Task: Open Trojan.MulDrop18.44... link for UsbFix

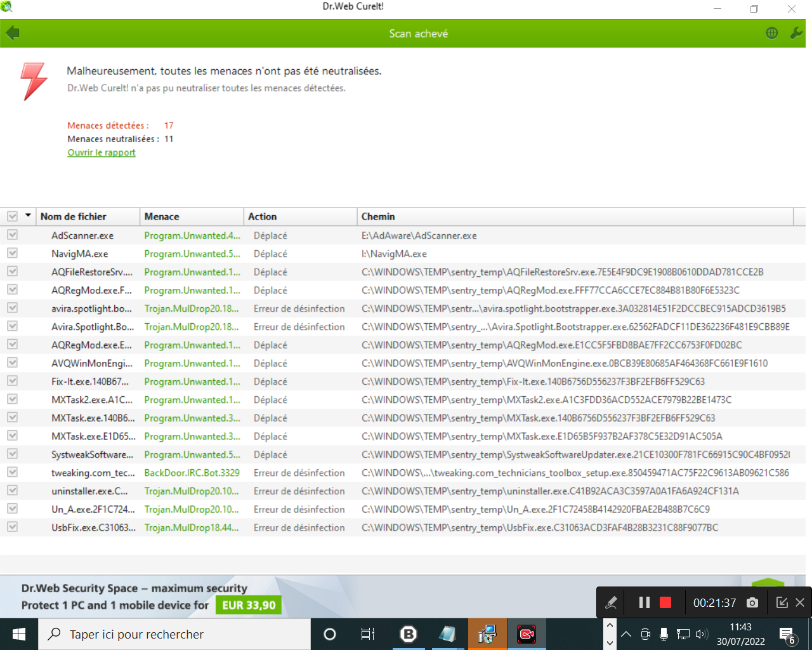Action: pos(192,527)
